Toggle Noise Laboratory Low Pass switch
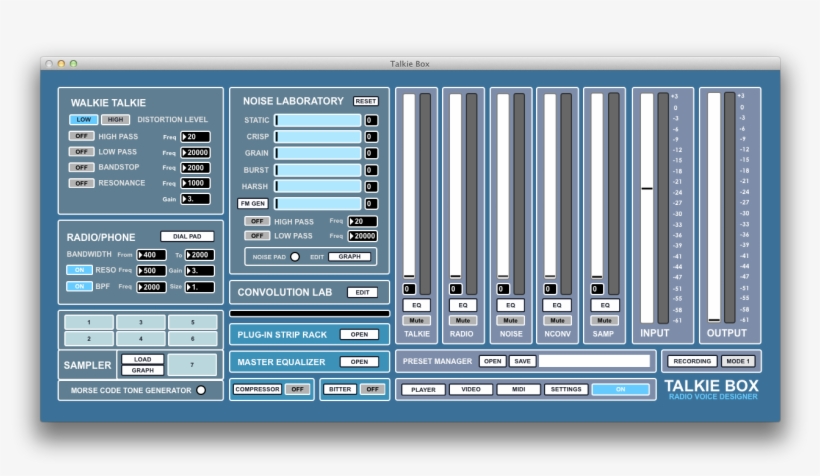The image size is (820, 476). click(x=257, y=236)
